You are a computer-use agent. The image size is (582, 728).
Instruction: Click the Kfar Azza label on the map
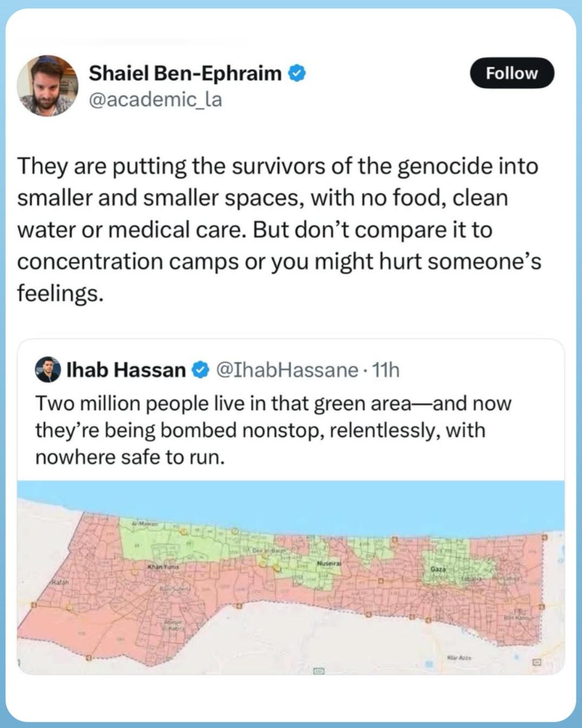[x=459, y=658]
